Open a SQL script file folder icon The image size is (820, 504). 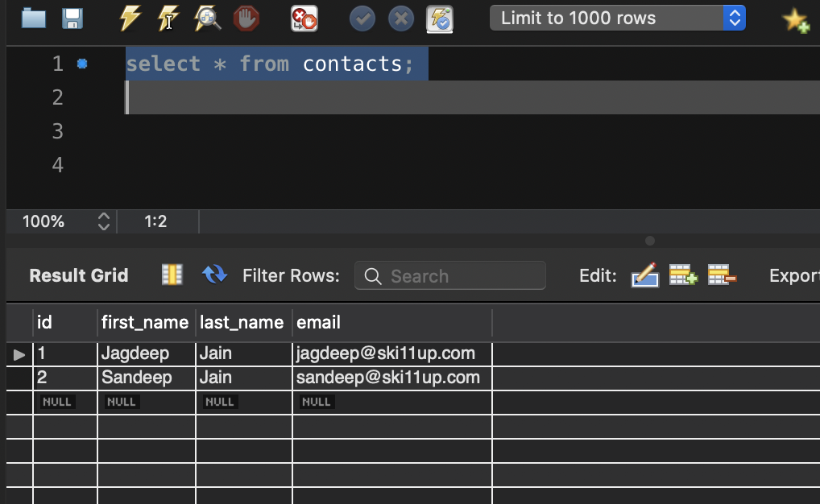click(34, 18)
